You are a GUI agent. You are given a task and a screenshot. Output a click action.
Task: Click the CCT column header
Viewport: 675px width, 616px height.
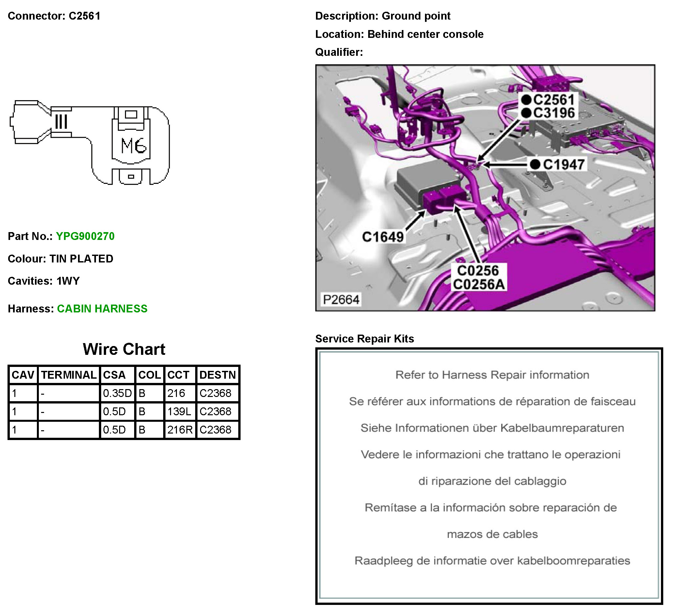click(x=179, y=375)
